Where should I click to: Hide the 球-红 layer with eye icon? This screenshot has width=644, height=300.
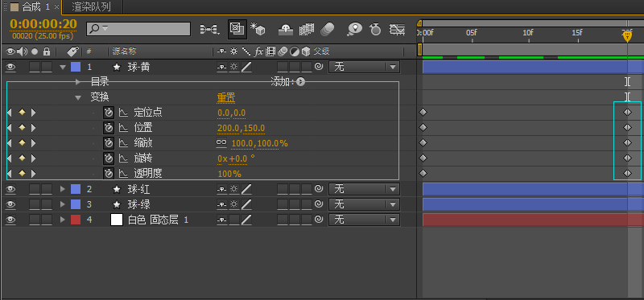pyautogui.click(x=10, y=189)
